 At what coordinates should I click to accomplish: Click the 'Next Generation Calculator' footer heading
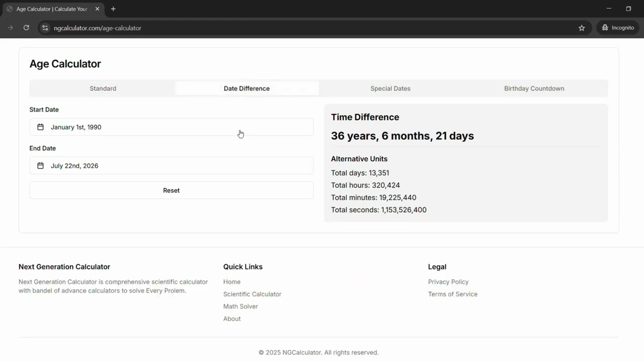(64, 267)
